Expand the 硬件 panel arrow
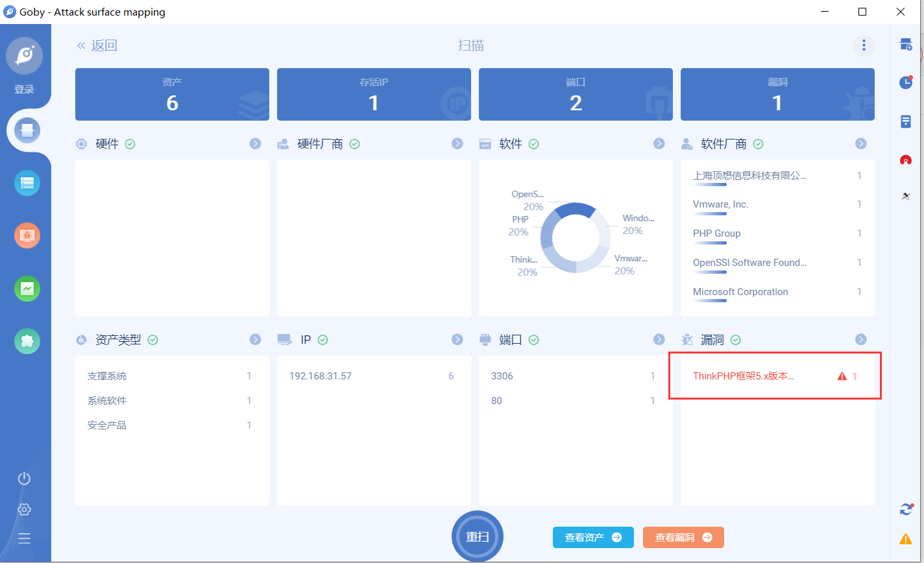This screenshot has height=563, width=924. click(x=256, y=143)
